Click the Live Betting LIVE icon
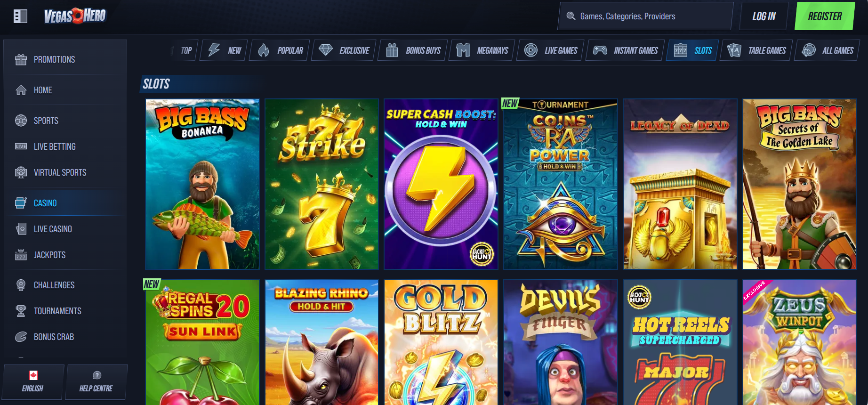Screen dimensions: 868x405 coord(21,146)
